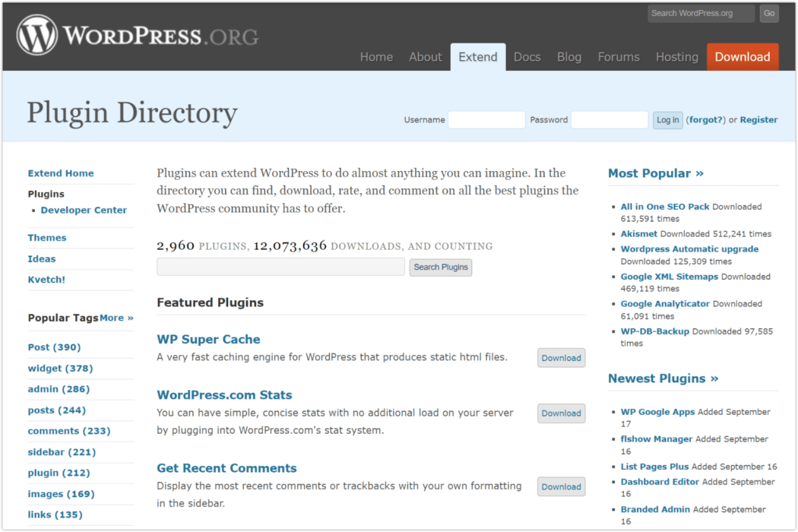Select the widget (378) tag

point(60,369)
